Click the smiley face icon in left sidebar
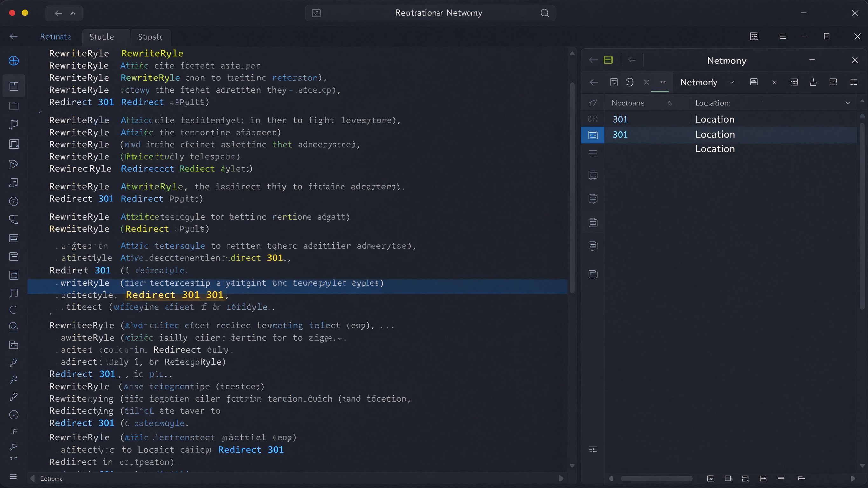This screenshot has width=868, height=488. (13, 415)
